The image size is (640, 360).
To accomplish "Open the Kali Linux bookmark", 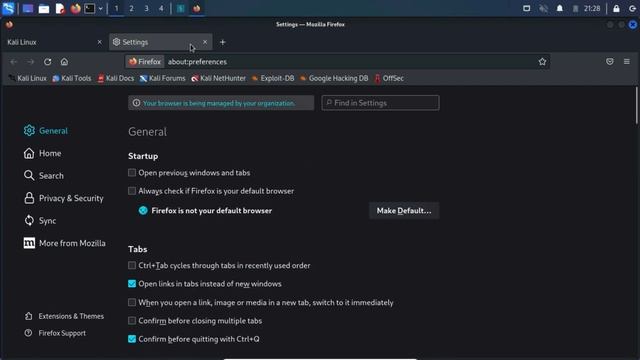I will point(28,78).
